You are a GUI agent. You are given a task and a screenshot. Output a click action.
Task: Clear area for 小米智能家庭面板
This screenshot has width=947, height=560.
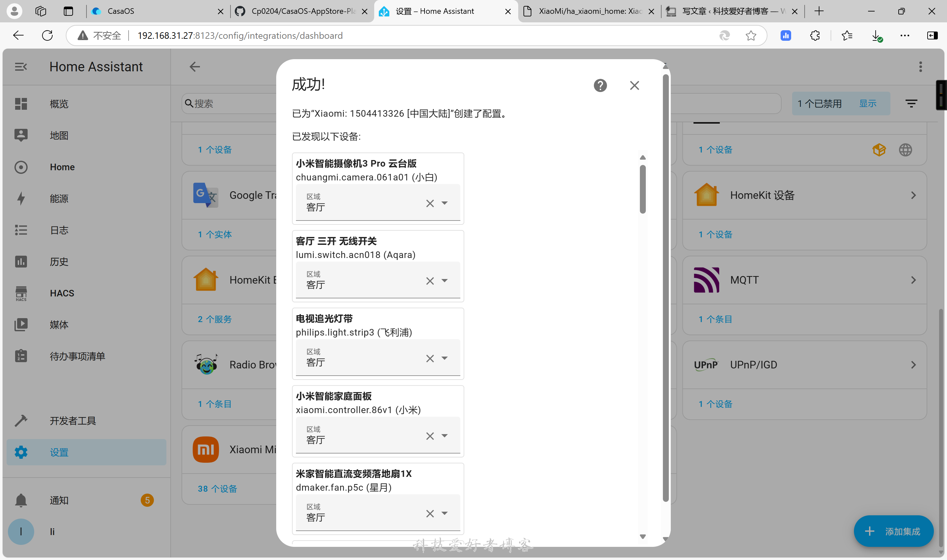(430, 436)
